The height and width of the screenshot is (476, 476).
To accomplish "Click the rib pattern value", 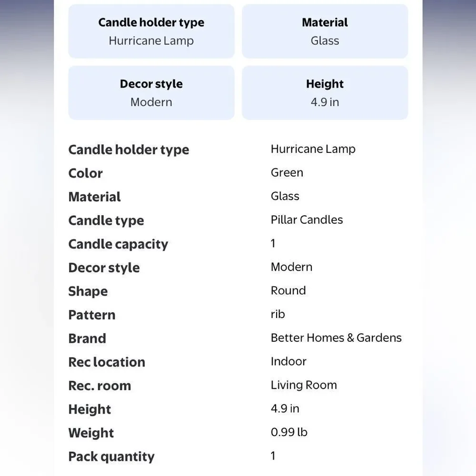I will click(x=278, y=314).
